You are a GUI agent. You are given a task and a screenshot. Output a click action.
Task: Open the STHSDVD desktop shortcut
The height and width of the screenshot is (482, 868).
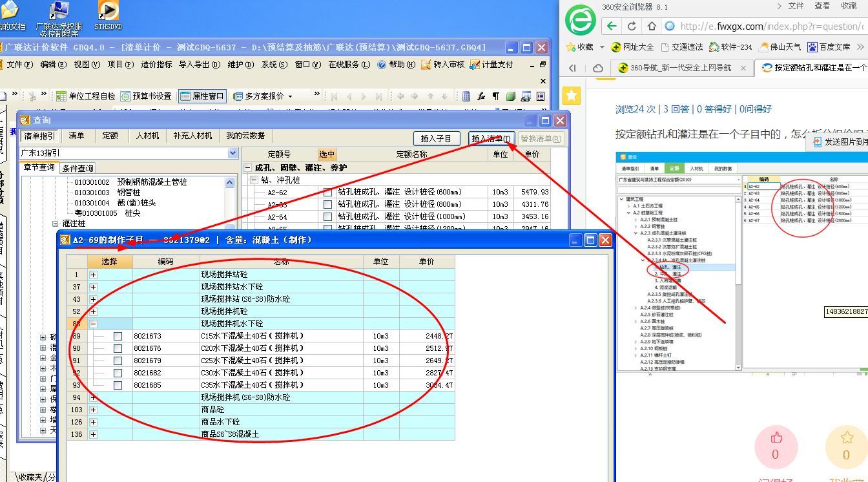click(x=108, y=15)
